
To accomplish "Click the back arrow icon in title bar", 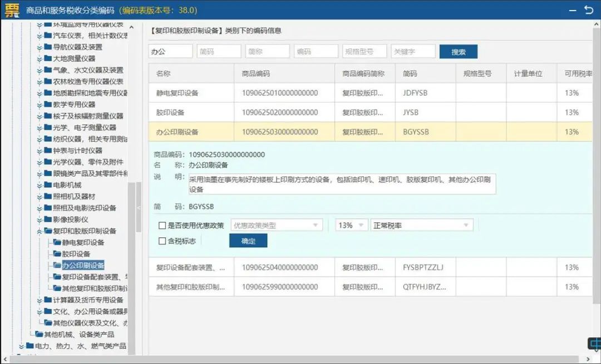I will tap(588, 10).
